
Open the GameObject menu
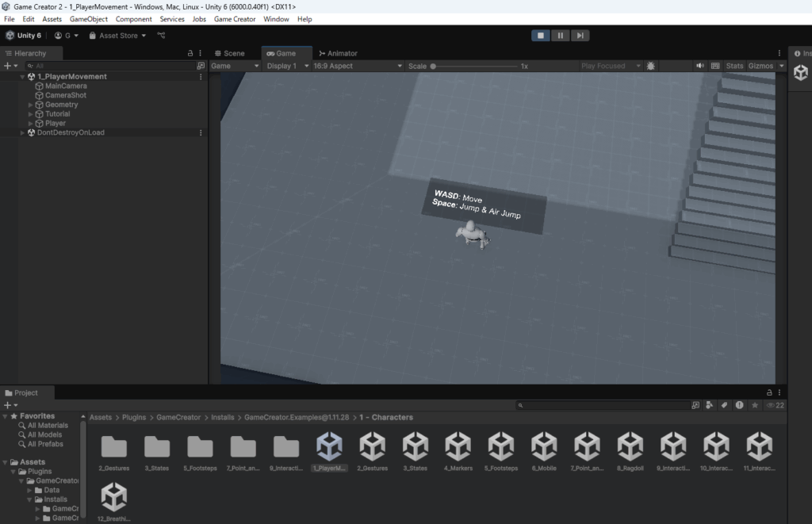click(89, 19)
